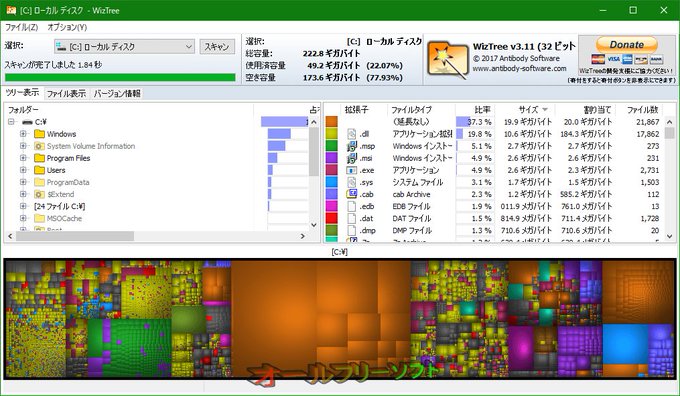Collapse the C:\ root tree node
This screenshot has width=680, height=396.
pyautogui.click(x=11, y=122)
